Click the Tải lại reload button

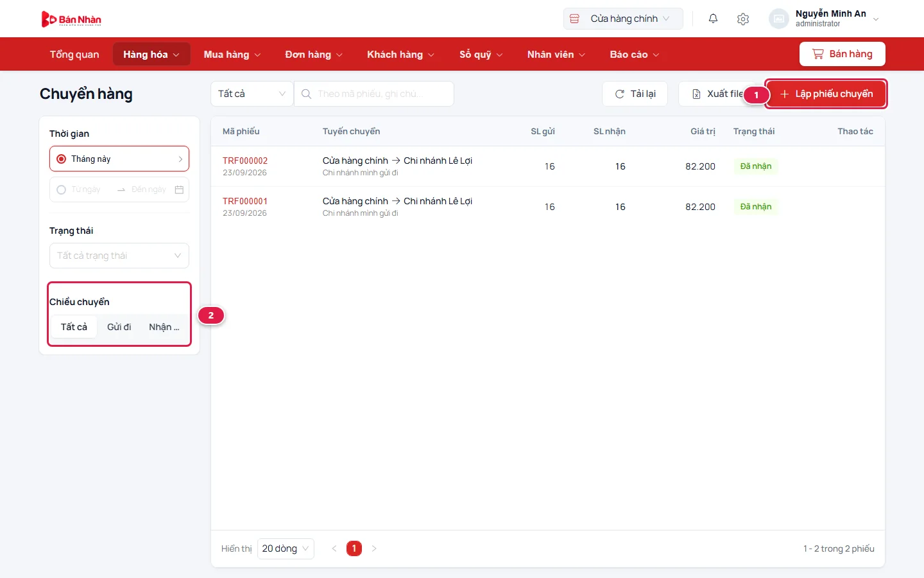635,94
